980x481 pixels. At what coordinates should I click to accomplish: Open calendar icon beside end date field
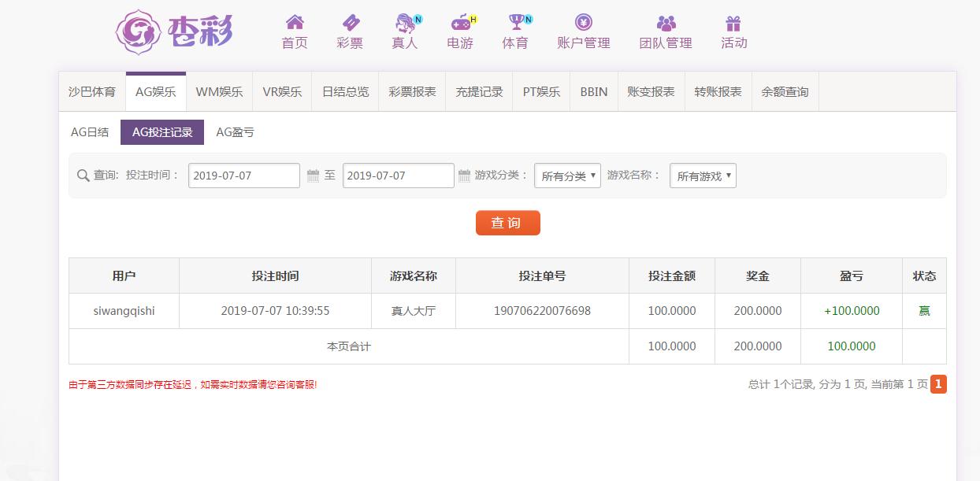pos(463,176)
